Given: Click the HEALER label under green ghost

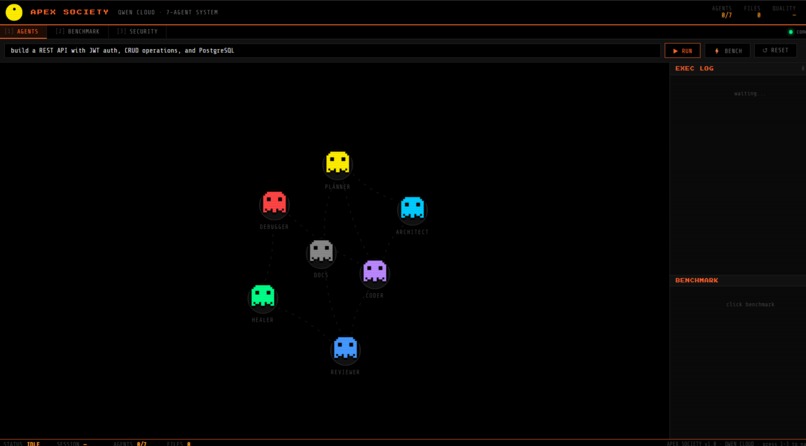Looking at the screenshot, I should pyautogui.click(x=263, y=320).
